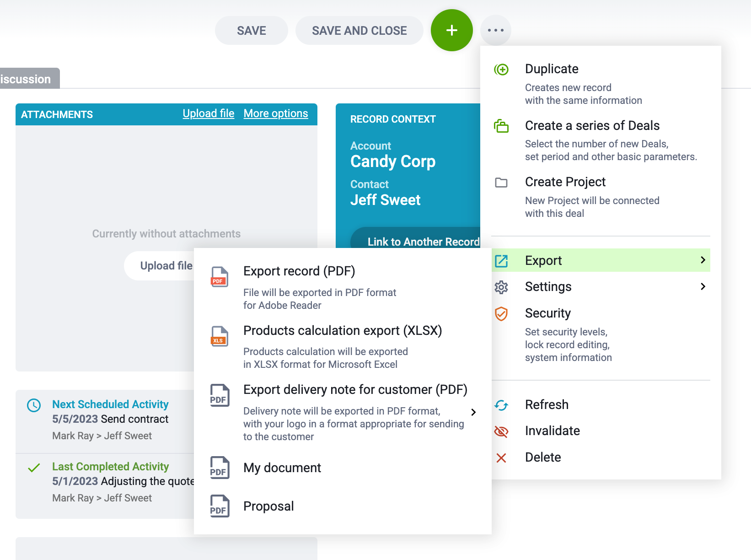The height and width of the screenshot is (560, 751).
Task: Click the Upload file link in Attachments header
Action: tap(209, 113)
